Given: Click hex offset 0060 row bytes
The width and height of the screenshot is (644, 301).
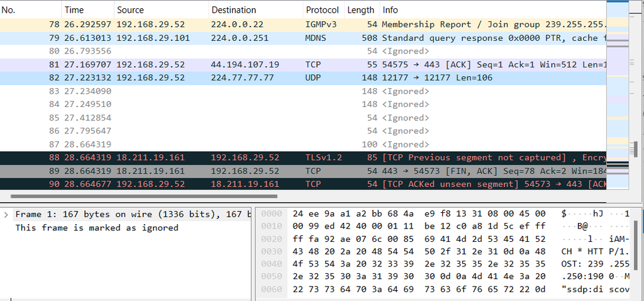Looking at the screenshot, I should tap(419, 290).
